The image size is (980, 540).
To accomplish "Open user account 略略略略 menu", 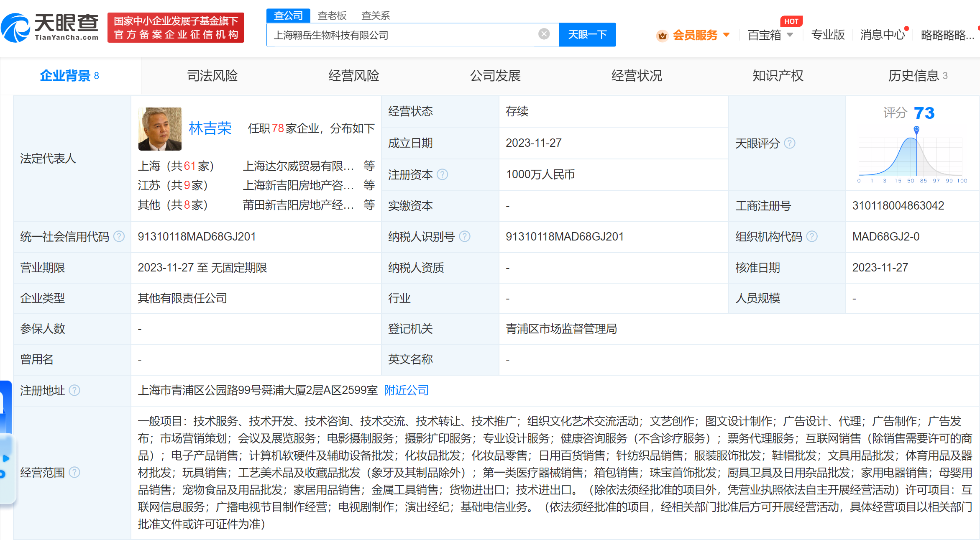I will pos(947,35).
